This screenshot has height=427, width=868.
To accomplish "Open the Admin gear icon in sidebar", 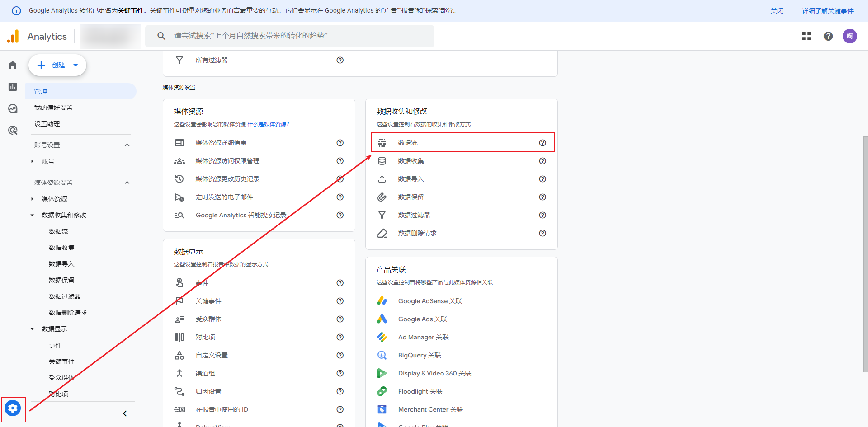I will (13, 408).
